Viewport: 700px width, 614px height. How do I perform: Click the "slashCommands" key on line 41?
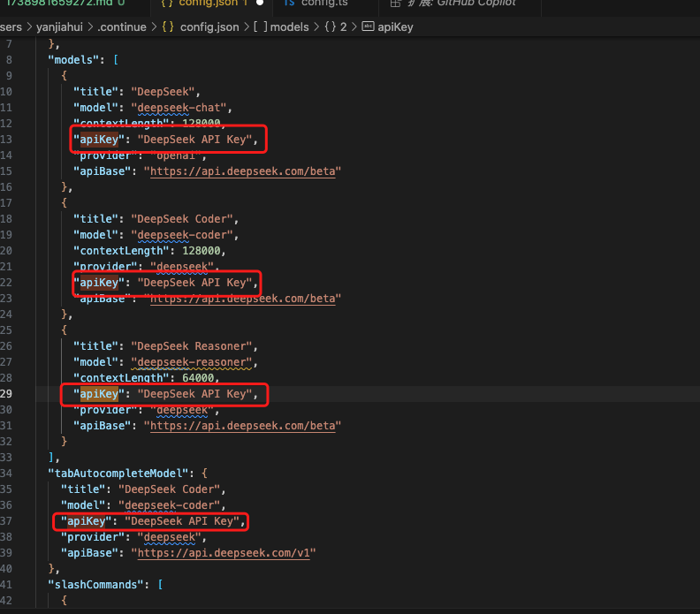click(x=94, y=584)
